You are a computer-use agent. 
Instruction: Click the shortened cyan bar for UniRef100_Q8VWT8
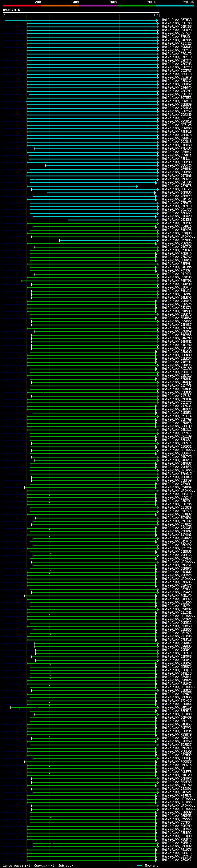point(82,186)
